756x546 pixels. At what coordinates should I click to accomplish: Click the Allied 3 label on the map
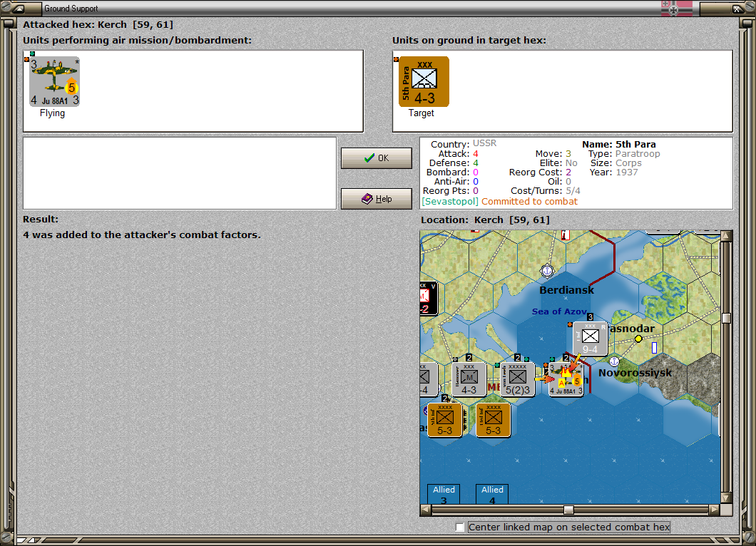[x=444, y=494]
